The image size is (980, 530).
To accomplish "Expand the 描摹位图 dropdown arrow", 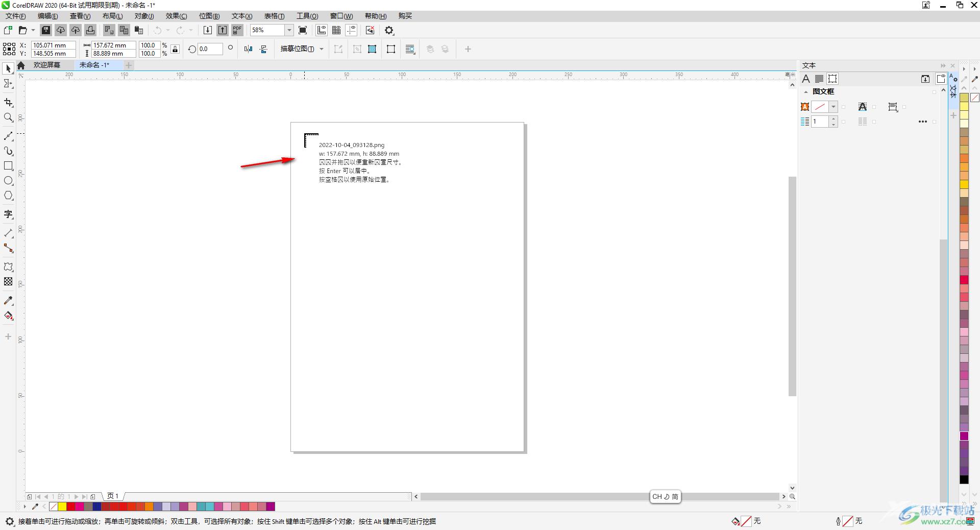I will (x=322, y=49).
